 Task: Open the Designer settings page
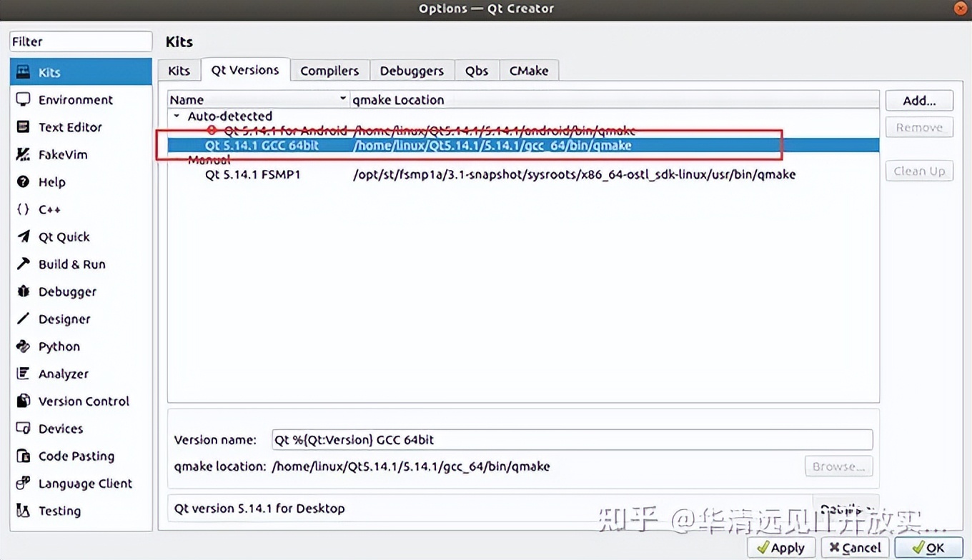63,319
